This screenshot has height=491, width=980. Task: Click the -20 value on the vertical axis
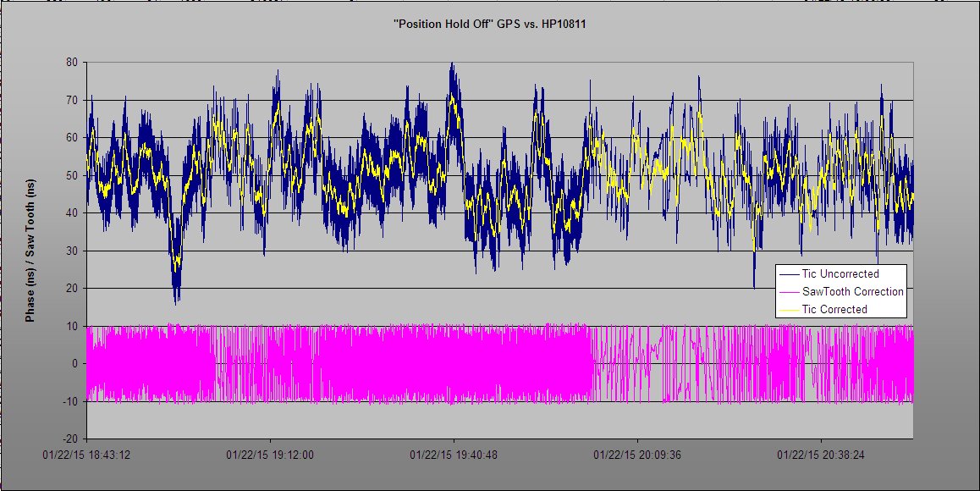[69, 439]
